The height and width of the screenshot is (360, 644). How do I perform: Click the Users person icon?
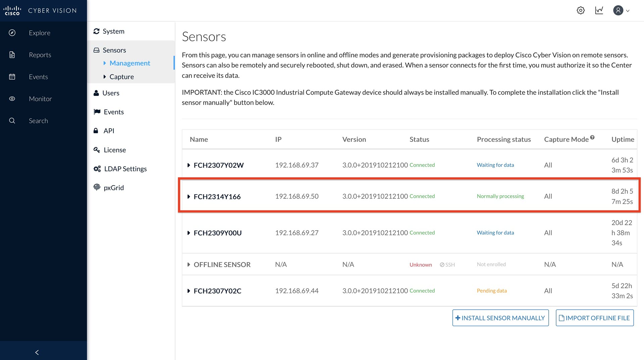[x=96, y=93]
